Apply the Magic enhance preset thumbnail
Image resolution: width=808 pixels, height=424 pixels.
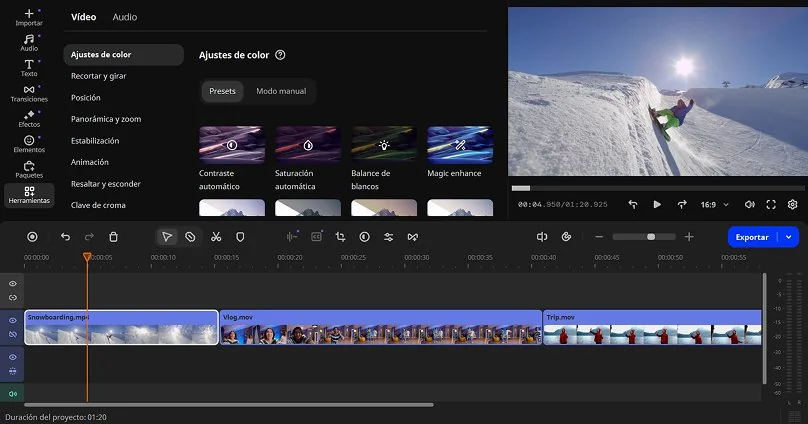click(x=459, y=144)
